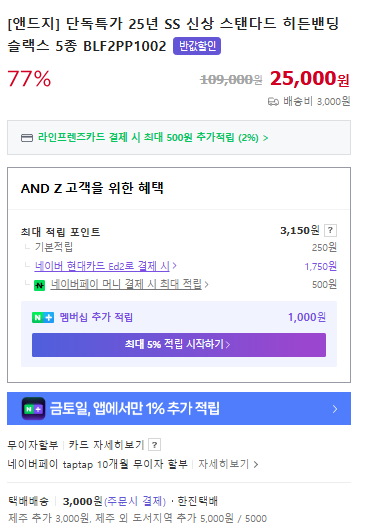Click the credit card icon in 라인프렌즈카드 banner

27,138
